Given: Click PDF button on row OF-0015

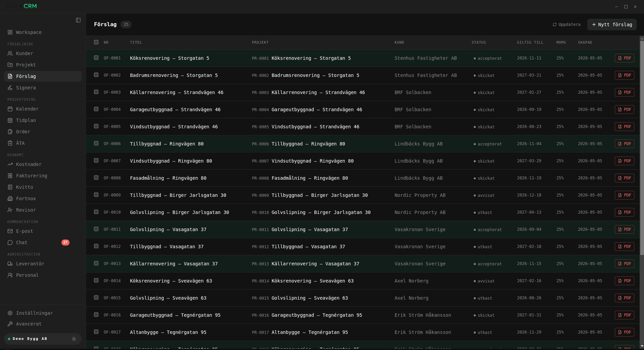Looking at the screenshot, I should pyautogui.click(x=625, y=298).
